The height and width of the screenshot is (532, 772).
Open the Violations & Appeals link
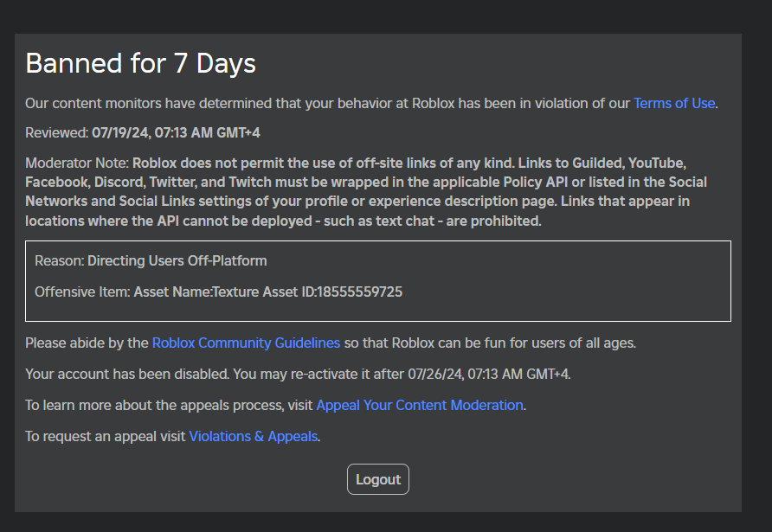click(253, 437)
